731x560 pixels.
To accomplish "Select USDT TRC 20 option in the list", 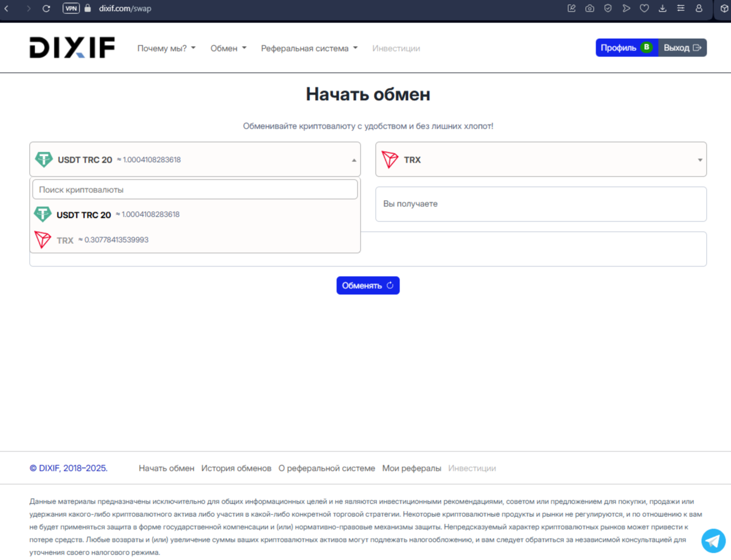I will click(x=195, y=214).
